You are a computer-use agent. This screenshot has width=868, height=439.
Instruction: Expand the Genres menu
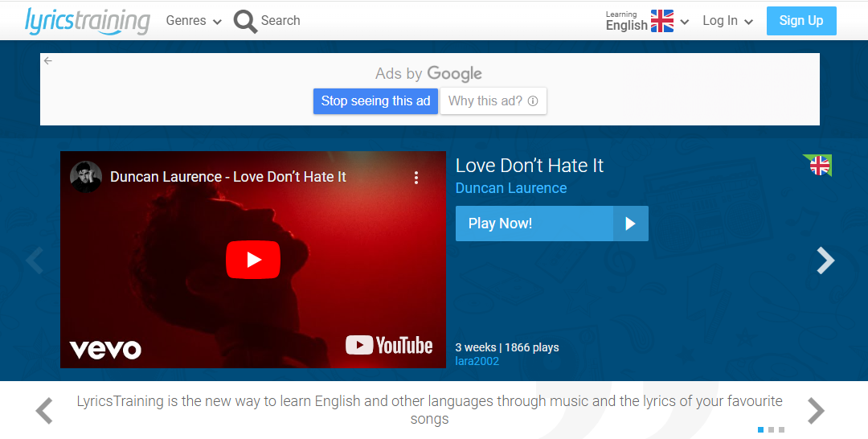[194, 21]
